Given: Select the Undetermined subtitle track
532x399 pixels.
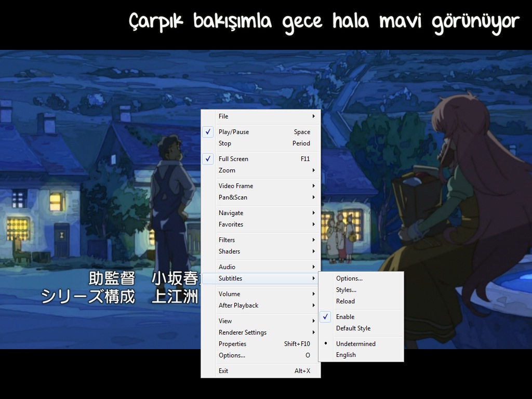Looking at the screenshot, I should click(x=361, y=344).
